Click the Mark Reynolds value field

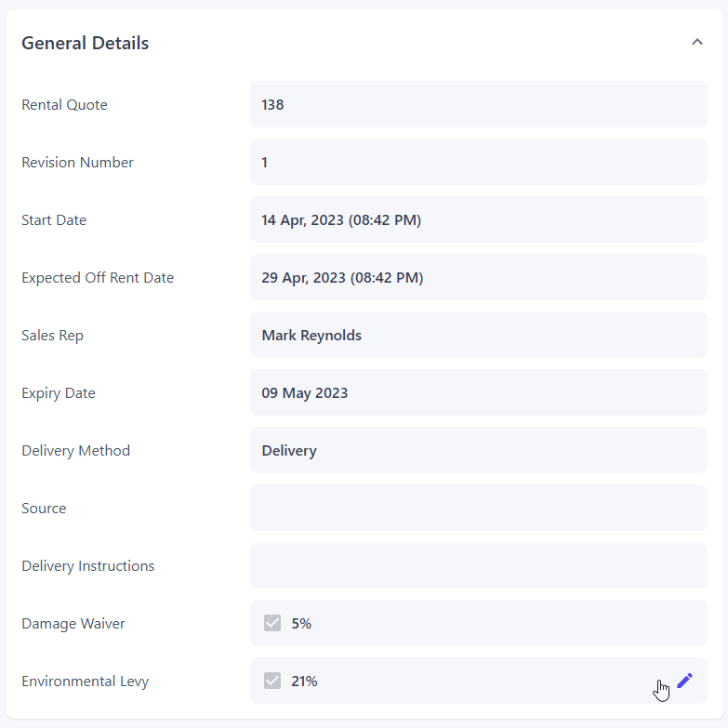[478, 335]
